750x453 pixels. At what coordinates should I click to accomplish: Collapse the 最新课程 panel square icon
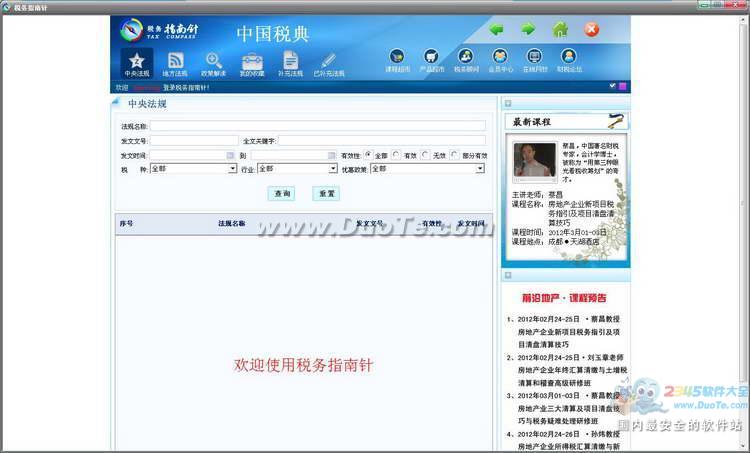[x=508, y=103]
